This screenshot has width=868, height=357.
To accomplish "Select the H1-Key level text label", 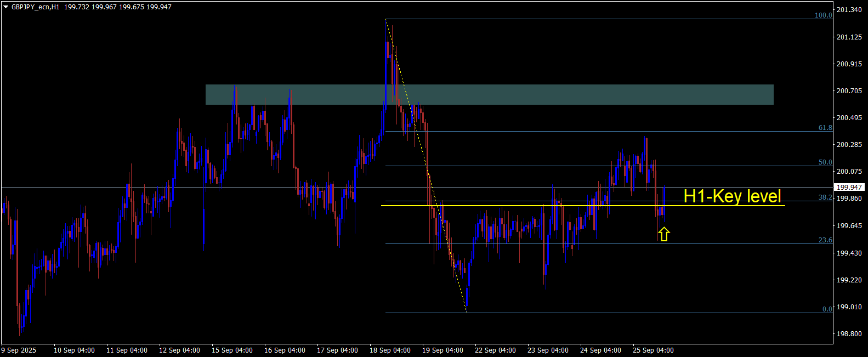I will point(732,196).
